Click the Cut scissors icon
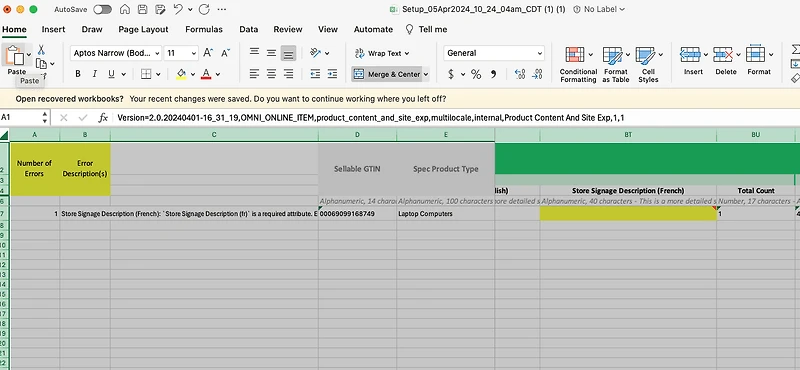 tap(41, 50)
